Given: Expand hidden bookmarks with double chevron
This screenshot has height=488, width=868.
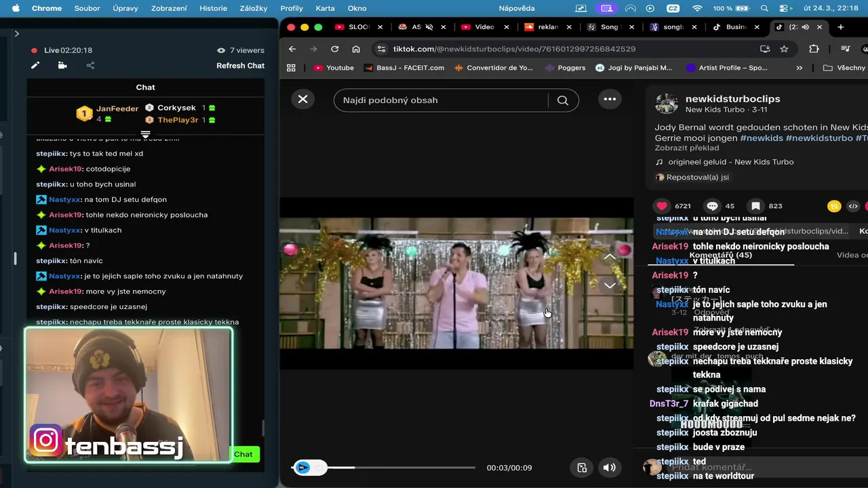Looking at the screenshot, I should tap(799, 68).
